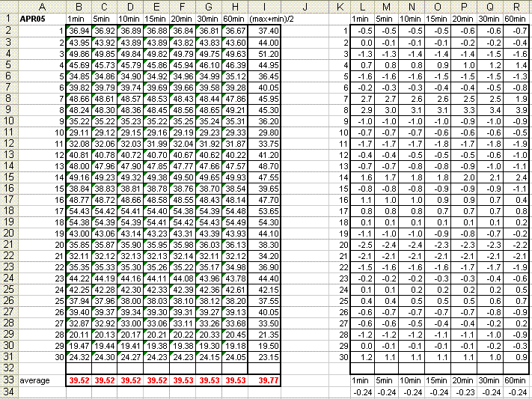Click the 60min header in row 1, column R
This screenshot has height=399, width=532.
pos(517,19)
